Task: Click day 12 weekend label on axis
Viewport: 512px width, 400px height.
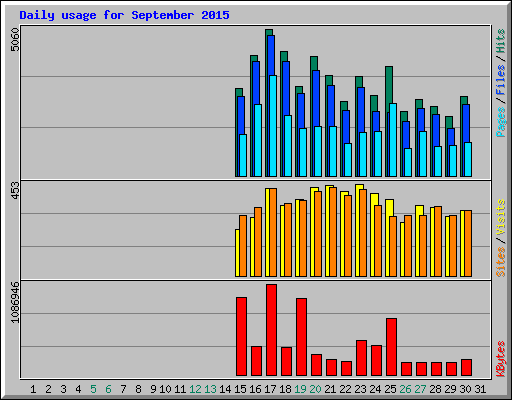Action: point(195,389)
